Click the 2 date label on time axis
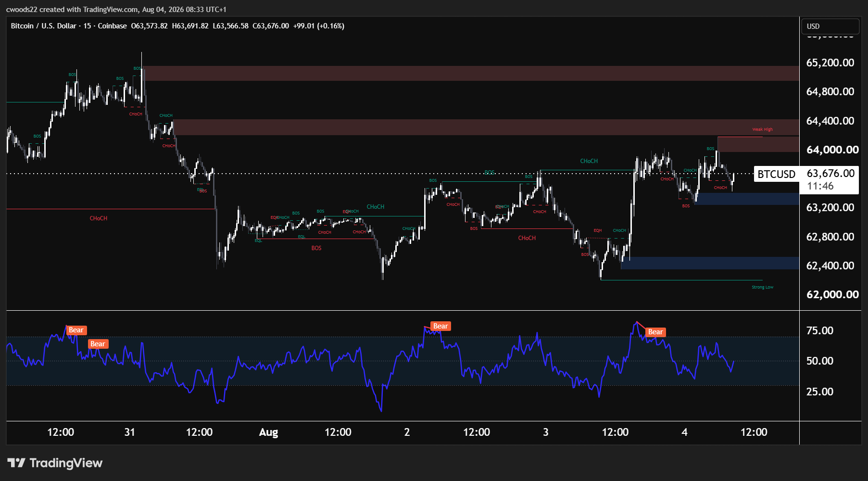The width and height of the screenshot is (868, 481). tap(407, 432)
